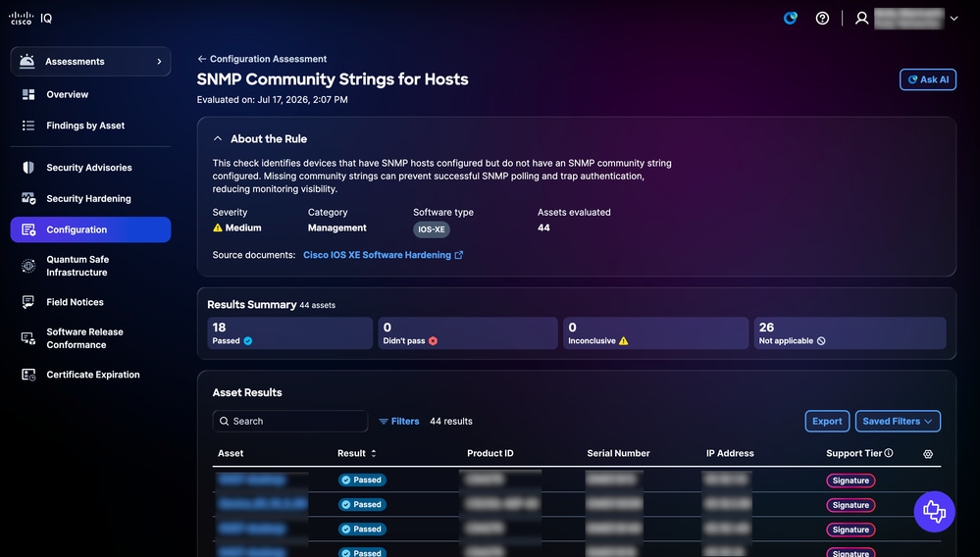This screenshot has height=557, width=980.
Task: Go back via Configuration Assessment arrow
Action: pyautogui.click(x=201, y=59)
